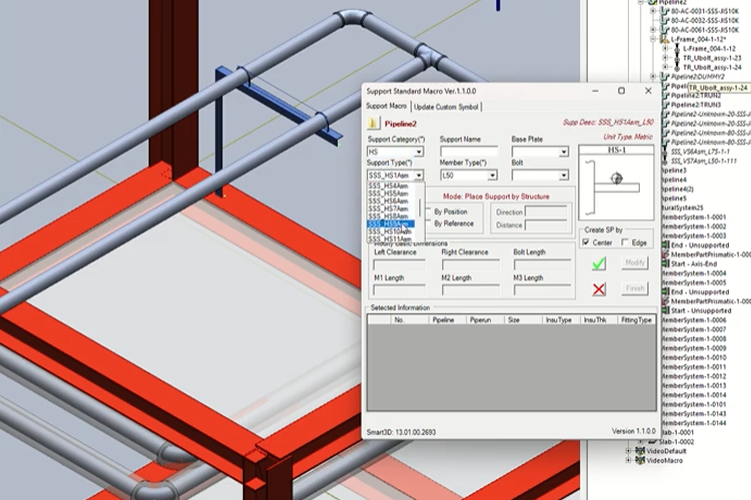The image size is (751, 500).
Task: Enable the Edge checkbox
Action: 628,242
